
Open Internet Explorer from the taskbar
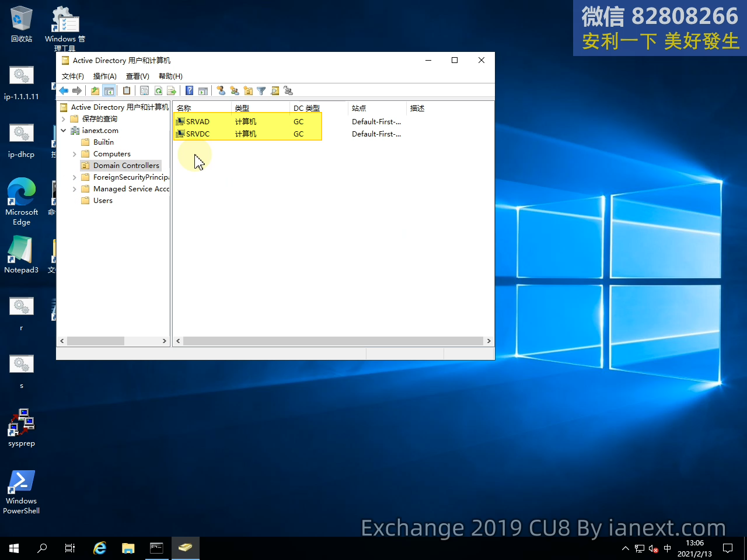click(100, 548)
